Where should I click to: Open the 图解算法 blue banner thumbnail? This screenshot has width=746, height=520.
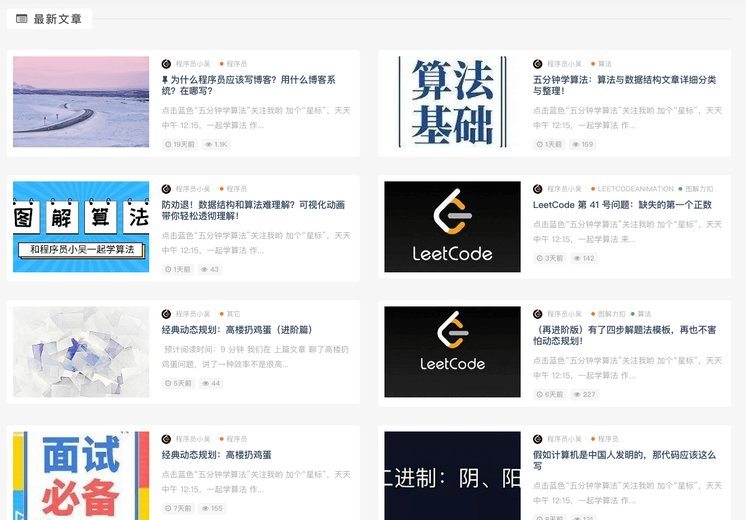(x=81, y=226)
